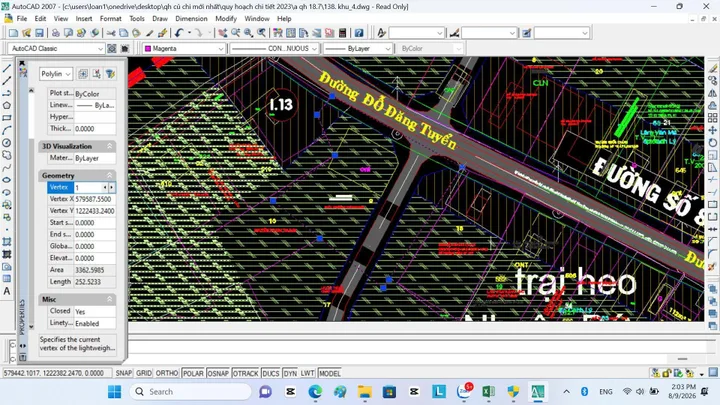Toggle DYN dynamic input in status bar

(x=290, y=373)
